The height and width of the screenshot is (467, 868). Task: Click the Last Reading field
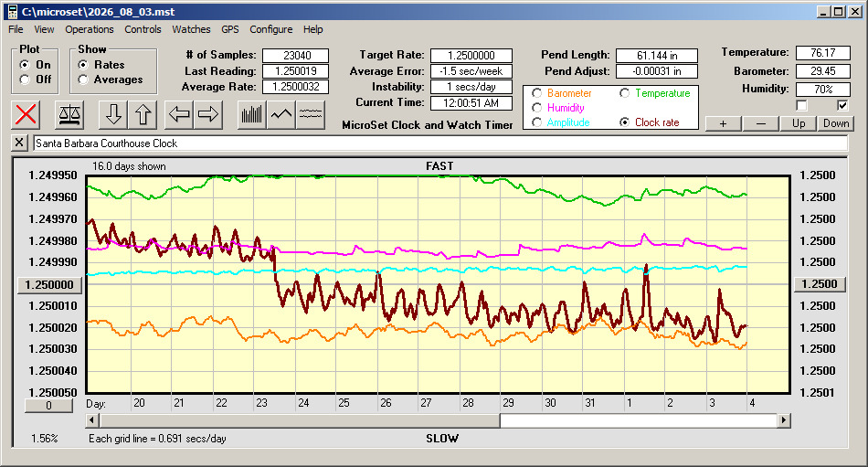(x=296, y=71)
